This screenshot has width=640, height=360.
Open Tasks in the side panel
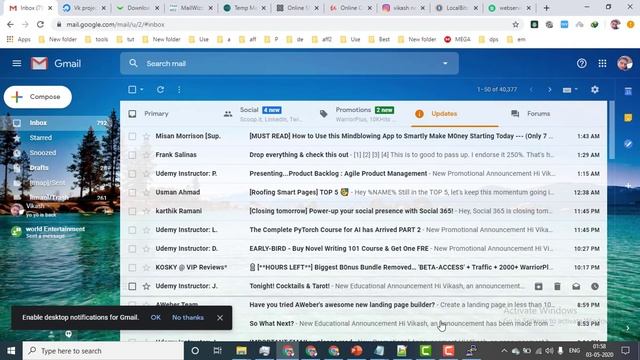click(x=628, y=144)
